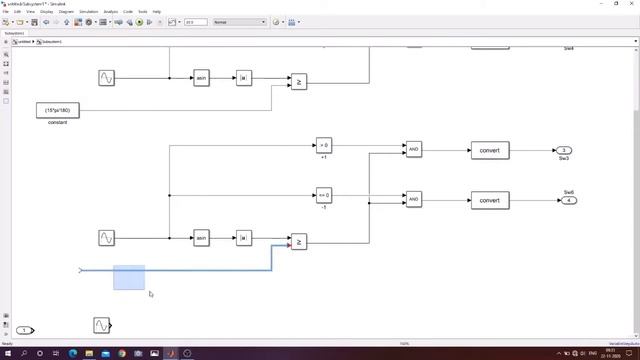Click the Model Advisor checkmark icon
This screenshot has width=640, height=360.
(x=276, y=22)
